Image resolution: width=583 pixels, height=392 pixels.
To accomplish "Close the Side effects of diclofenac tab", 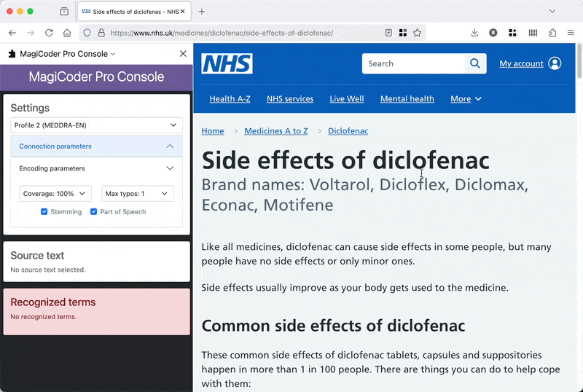I will (183, 12).
